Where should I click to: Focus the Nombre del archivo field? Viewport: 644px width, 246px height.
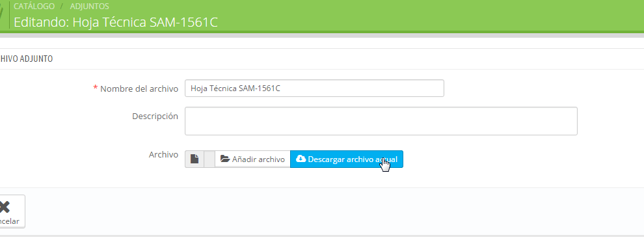pyautogui.click(x=314, y=89)
